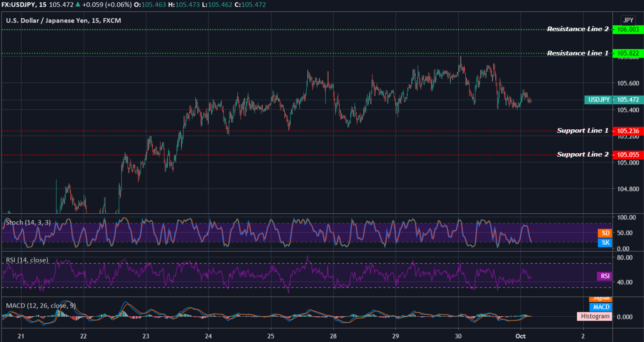Click the 25 date label on time axis

click(271, 336)
